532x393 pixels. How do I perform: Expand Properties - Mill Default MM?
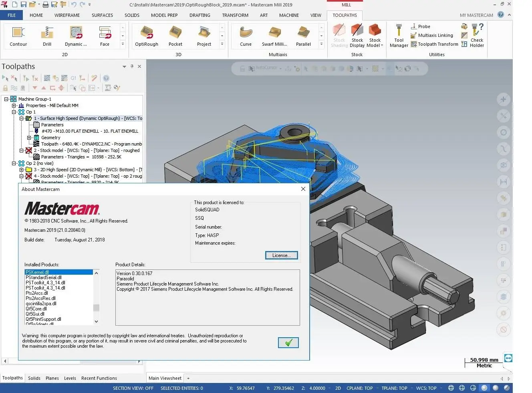click(x=14, y=105)
